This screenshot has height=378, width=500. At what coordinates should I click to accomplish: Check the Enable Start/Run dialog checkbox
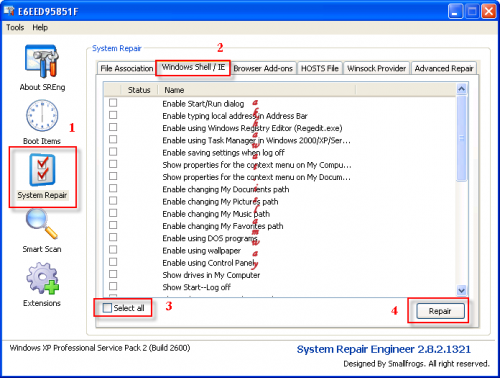coord(113,103)
